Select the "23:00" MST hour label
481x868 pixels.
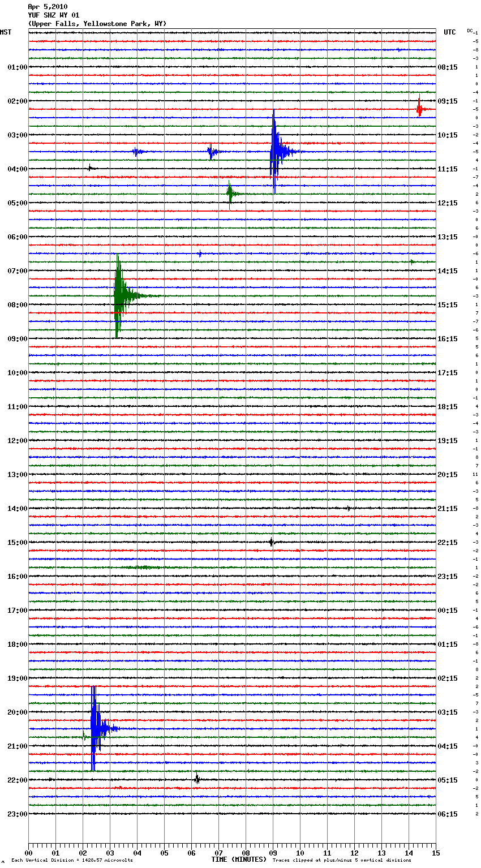tap(18, 814)
